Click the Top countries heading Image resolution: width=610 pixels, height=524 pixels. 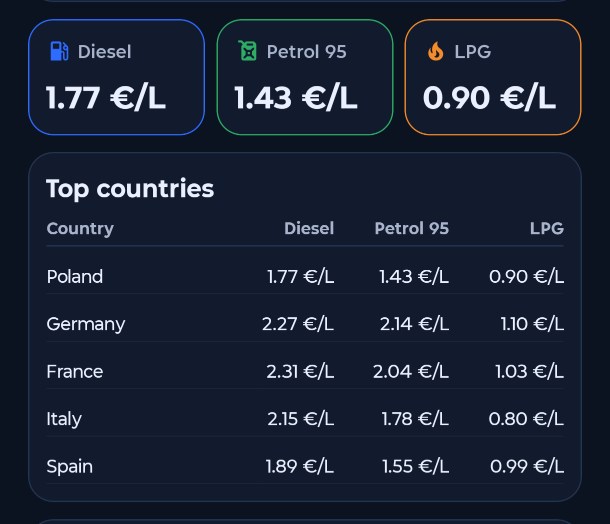point(130,189)
